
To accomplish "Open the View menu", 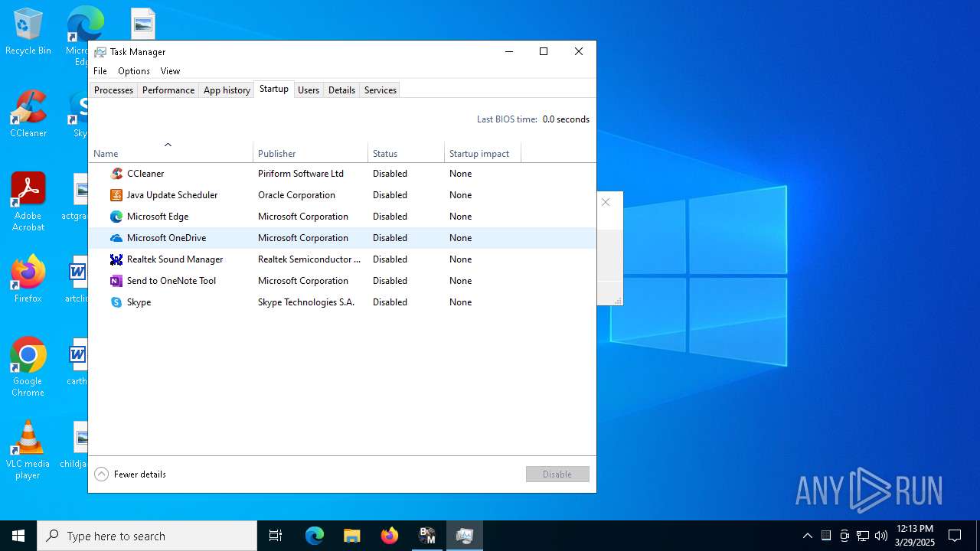I will coord(170,71).
